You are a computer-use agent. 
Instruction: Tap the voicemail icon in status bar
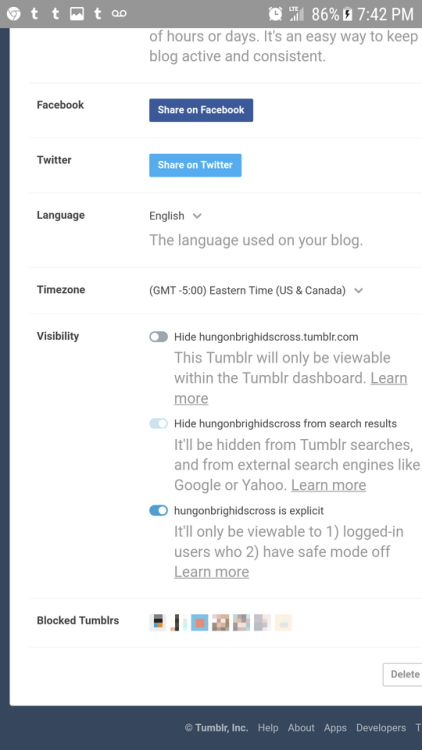click(119, 14)
